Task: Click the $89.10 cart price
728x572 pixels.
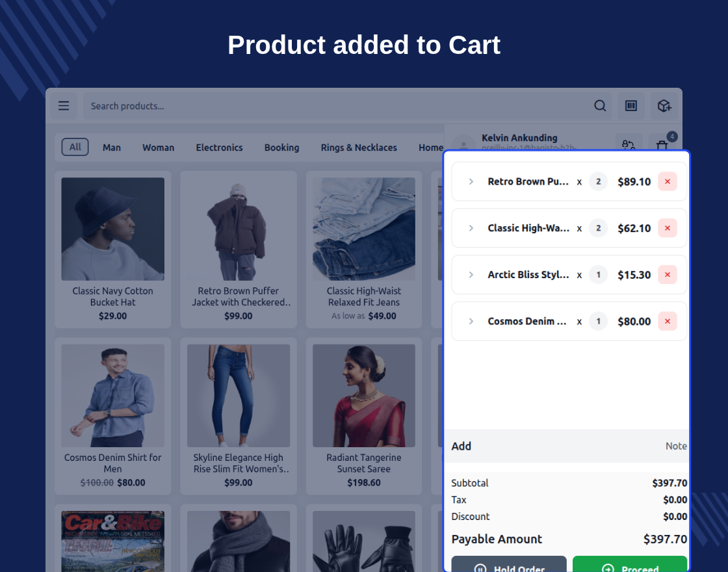Action: click(x=634, y=181)
